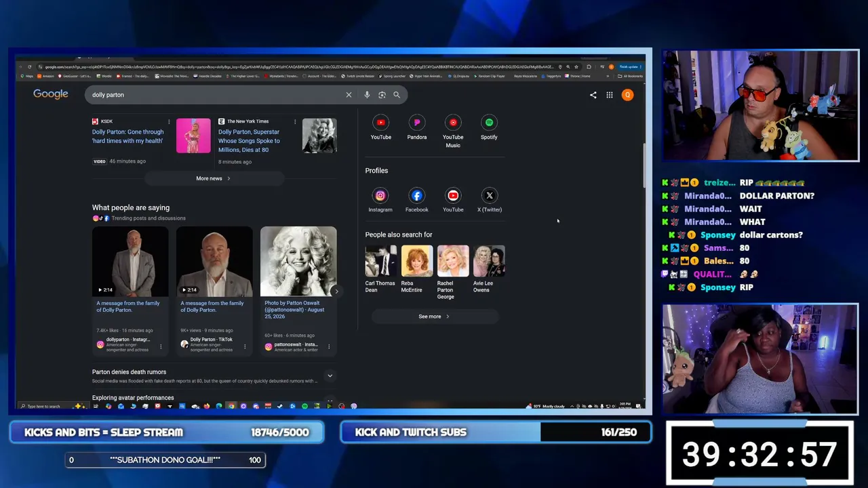Open the YouTube profile under Profiles

(x=453, y=201)
